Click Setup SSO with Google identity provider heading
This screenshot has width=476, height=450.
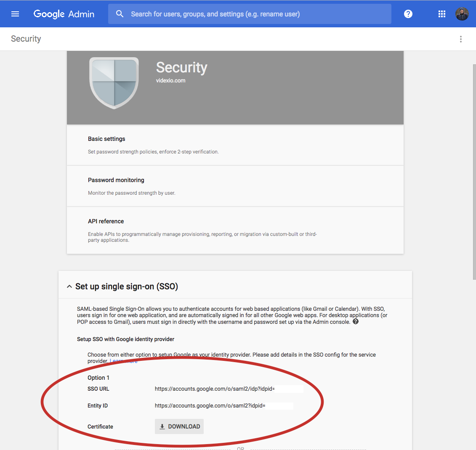tap(126, 339)
